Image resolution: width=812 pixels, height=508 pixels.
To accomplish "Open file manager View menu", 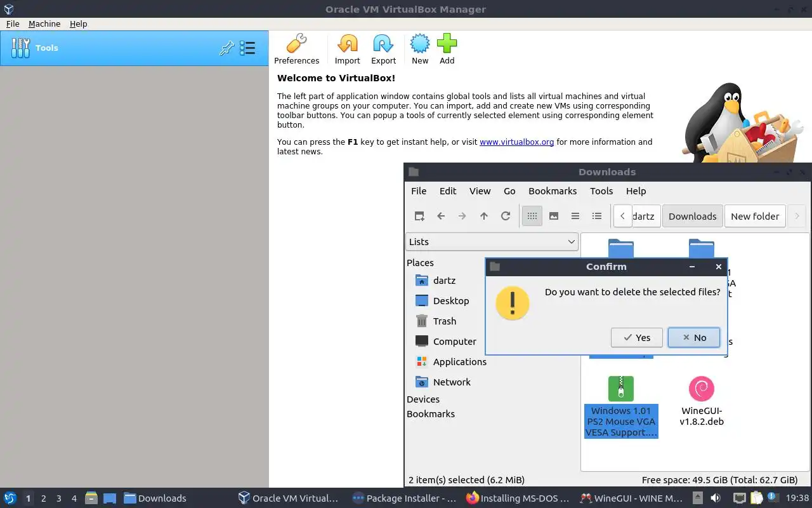I will pyautogui.click(x=480, y=191).
